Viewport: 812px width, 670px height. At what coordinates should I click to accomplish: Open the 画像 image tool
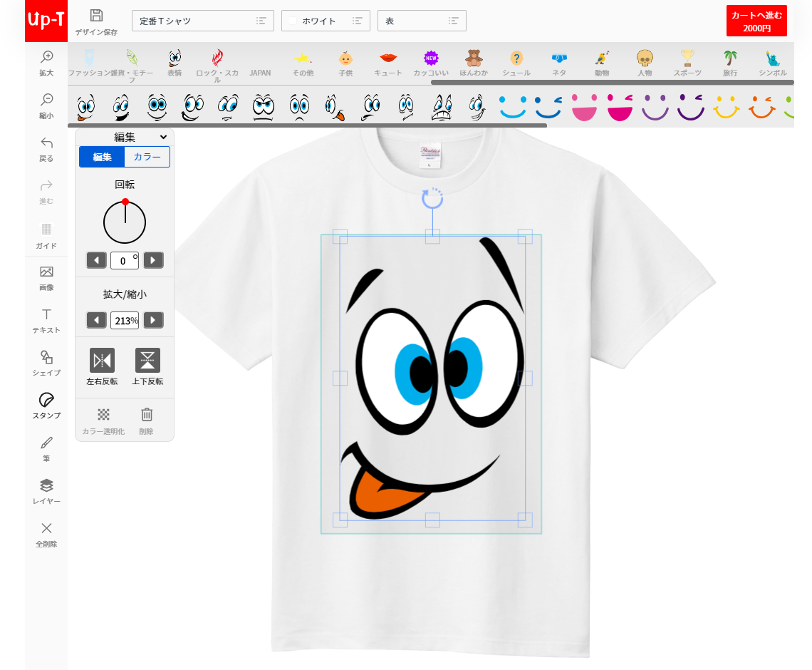click(x=46, y=272)
